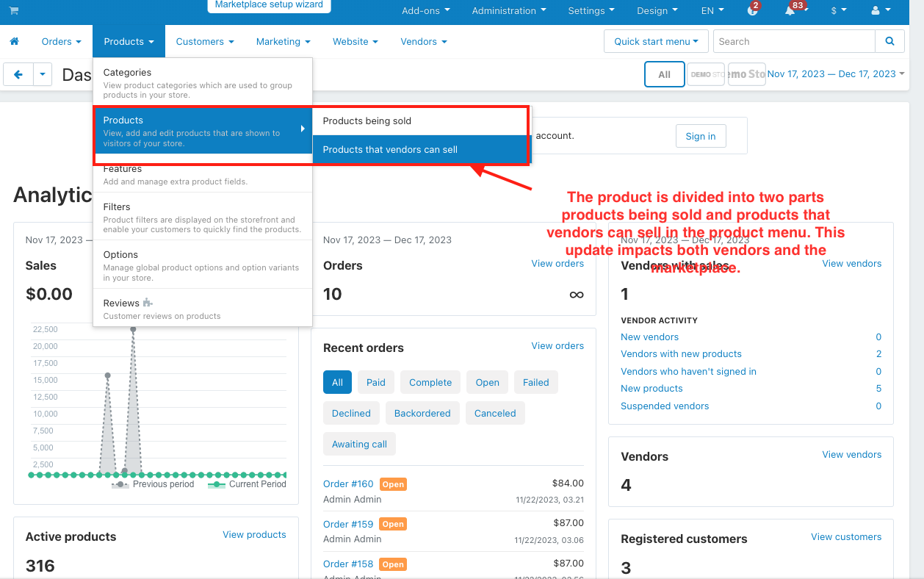Select Options in Products dropdown
This screenshot has height=579, width=924.
click(x=203, y=265)
